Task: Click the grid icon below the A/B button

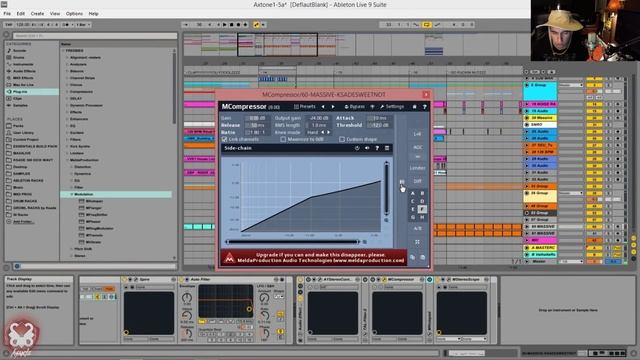Action: pyautogui.click(x=417, y=242)
